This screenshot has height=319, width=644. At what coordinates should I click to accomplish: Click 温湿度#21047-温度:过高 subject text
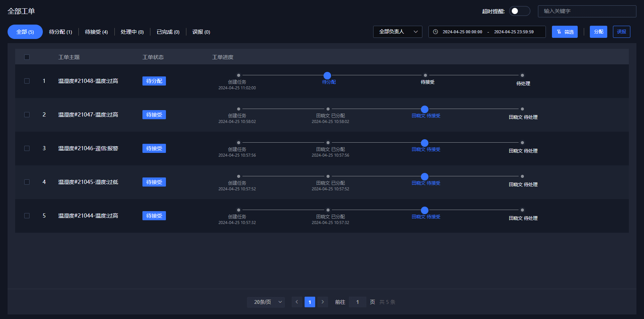click(88, 115)
